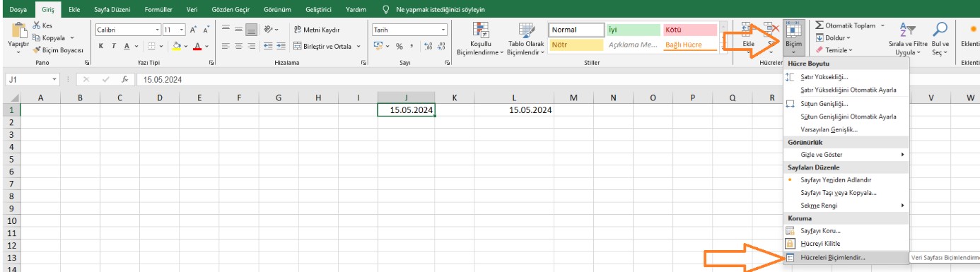
Task: Choose Sayfayı Yeniden Adlandır menu item
Action: coord(846,179)
